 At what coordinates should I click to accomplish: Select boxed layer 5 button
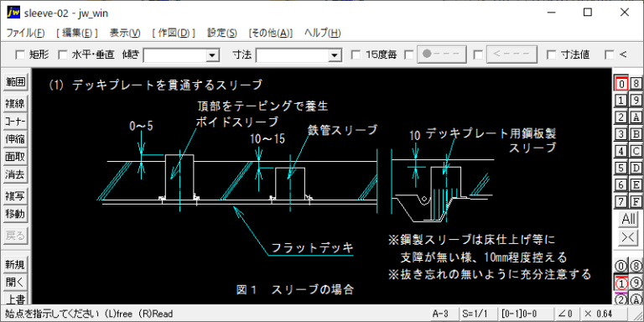(x=621, y=168)
